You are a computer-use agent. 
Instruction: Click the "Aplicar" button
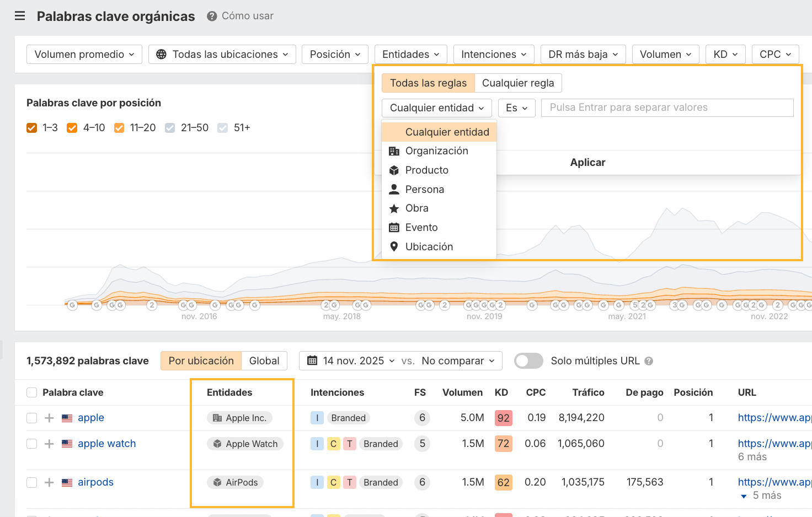click(x=587, y=162)
